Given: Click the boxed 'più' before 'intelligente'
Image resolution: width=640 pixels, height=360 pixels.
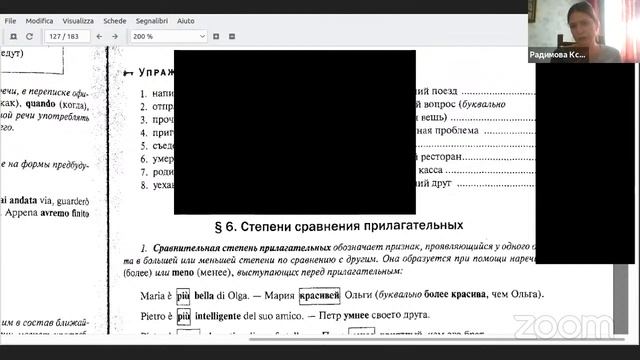Looking at the screenshot, I should [x=184, y=316].
